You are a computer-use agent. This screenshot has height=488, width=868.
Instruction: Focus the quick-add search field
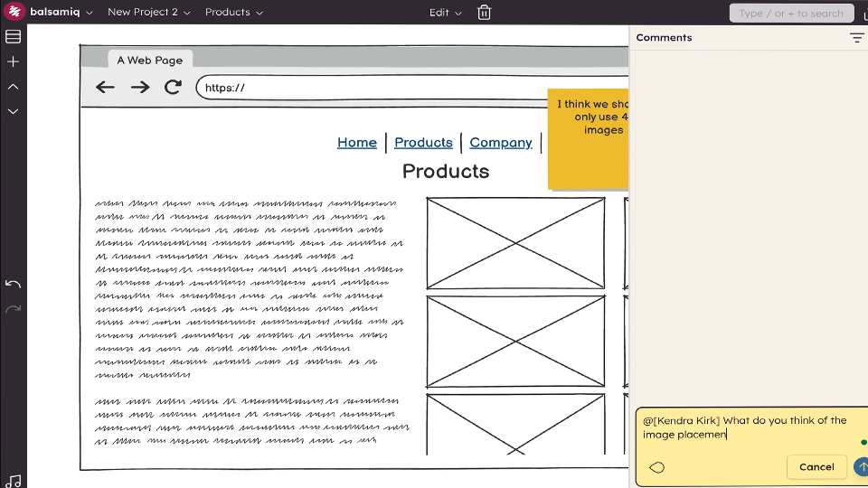[x=791, y=14]
